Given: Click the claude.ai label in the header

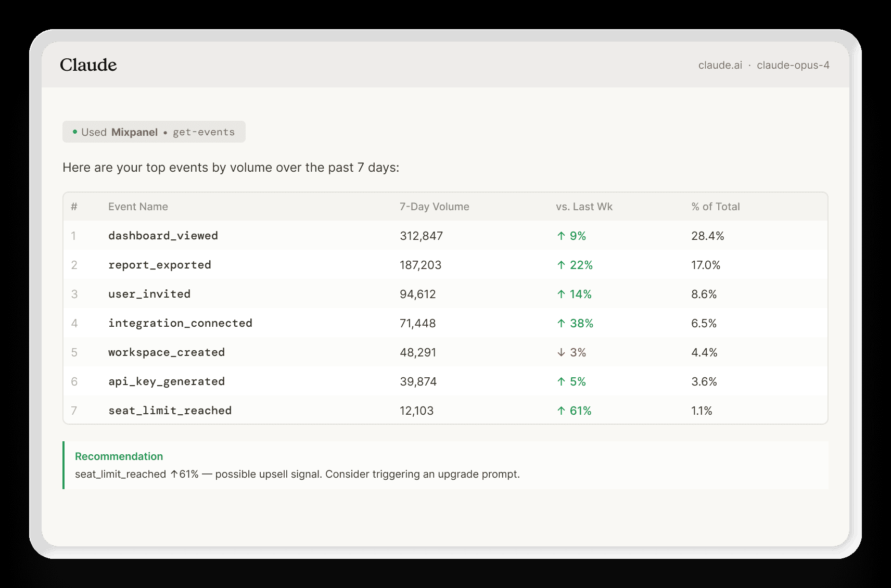Looking at the screenshot, I should pyautogui.click(x=720, y=65).
